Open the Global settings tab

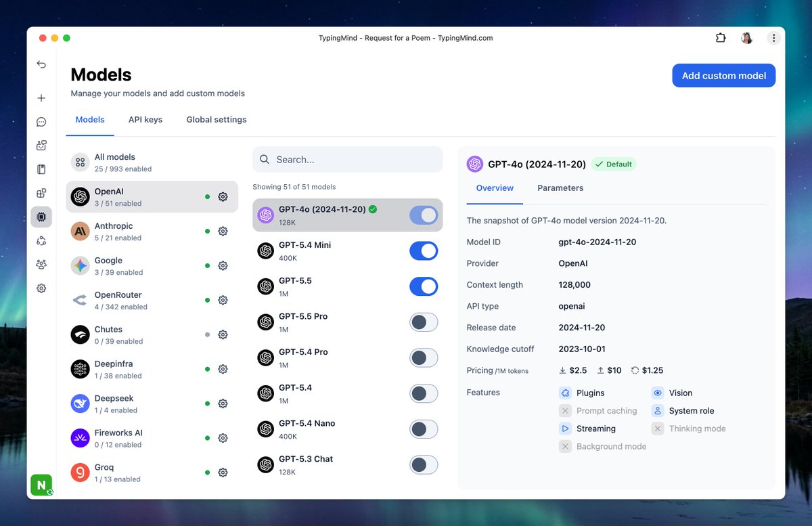pyautogui.click(x=217, y=120)
